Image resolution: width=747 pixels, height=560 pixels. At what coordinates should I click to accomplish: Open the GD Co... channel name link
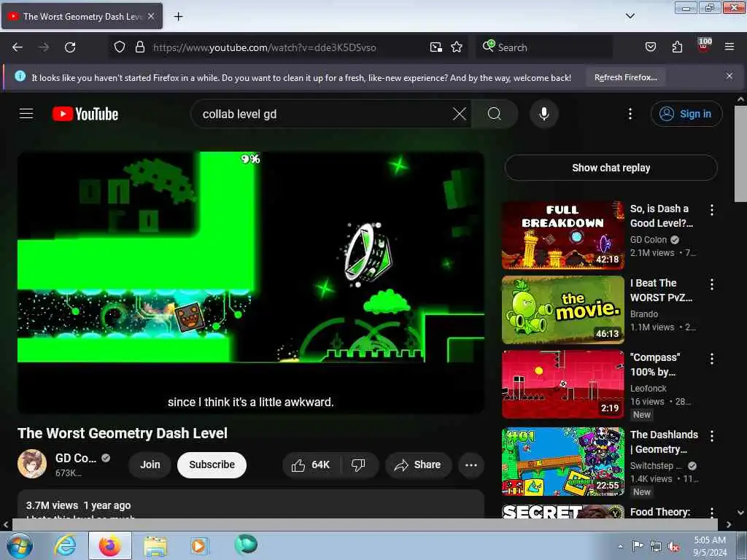point(76,458)
